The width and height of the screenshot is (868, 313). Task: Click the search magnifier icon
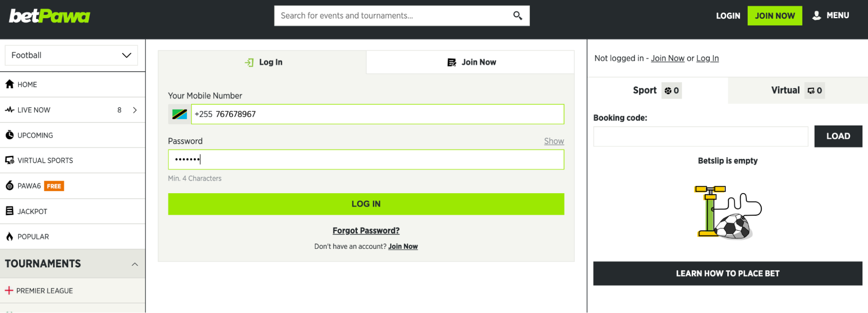tap(517, 16)
